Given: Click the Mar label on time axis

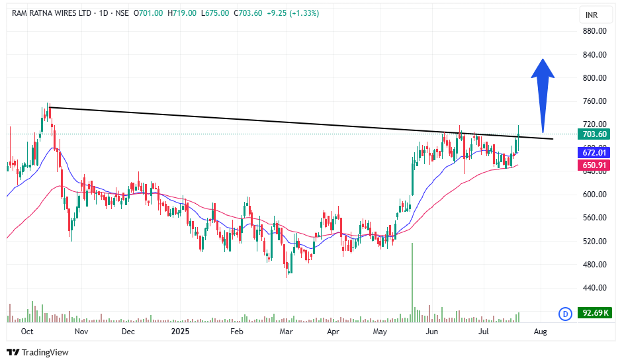Looking at the screenshot, I should (286, 332).
